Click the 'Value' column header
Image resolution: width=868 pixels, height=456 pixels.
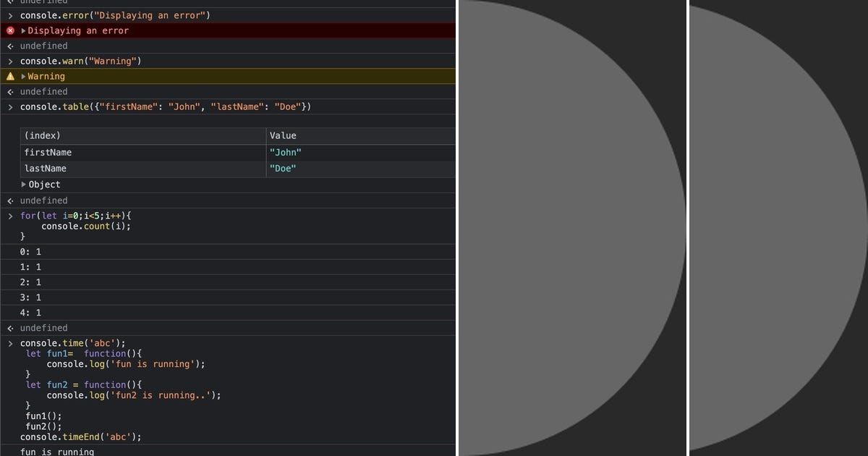pyautogui.click(x=282, y=135)
